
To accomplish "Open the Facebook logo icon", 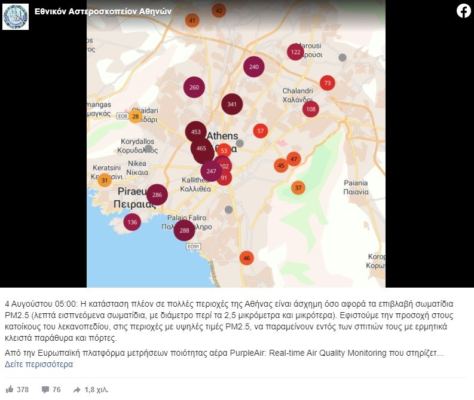I will pos(463,11).
